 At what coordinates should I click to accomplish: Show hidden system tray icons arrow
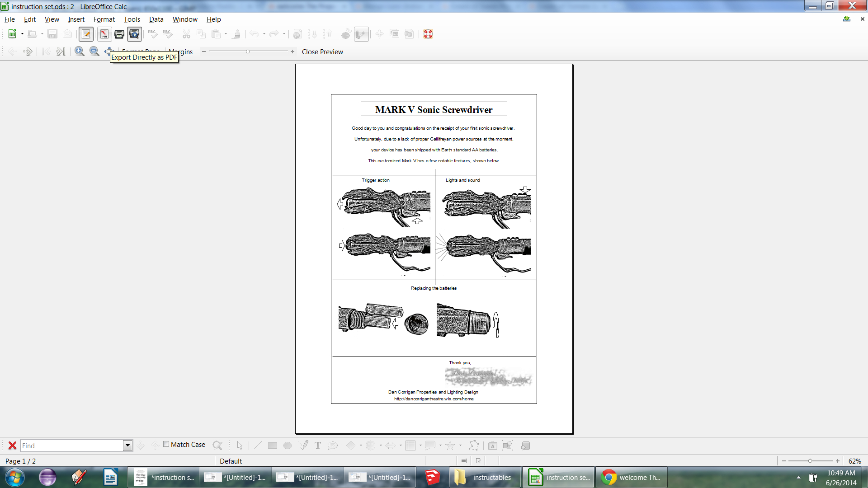click(798, 478)
